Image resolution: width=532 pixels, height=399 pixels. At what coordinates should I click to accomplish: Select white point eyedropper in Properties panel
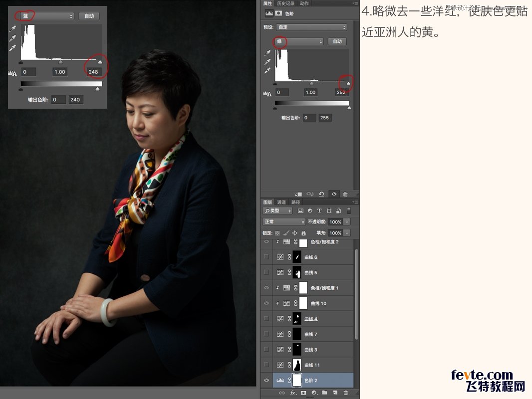click(x=267, y=70)
